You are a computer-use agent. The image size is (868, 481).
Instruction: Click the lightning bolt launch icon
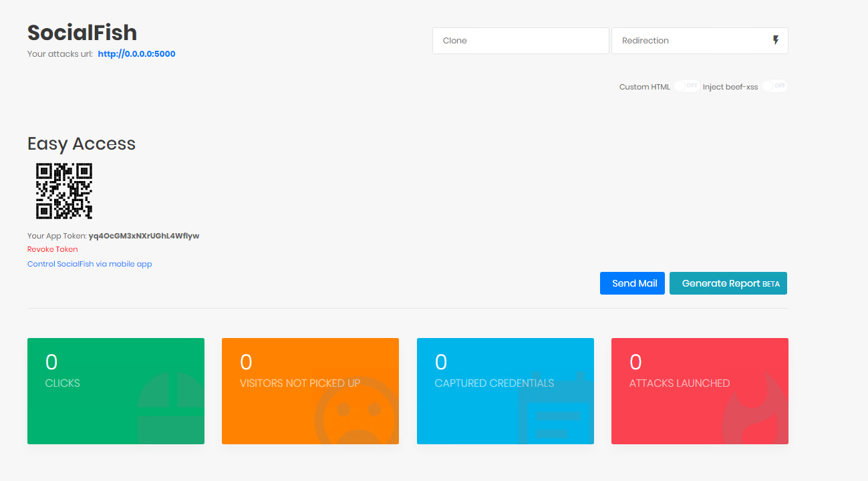click(x=776, y=41)
